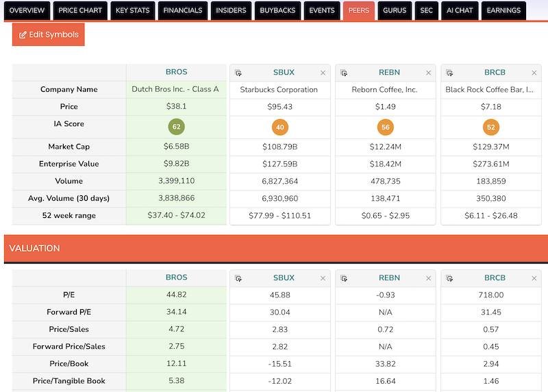This screenshot has width=548, height=392.
Task: Click the icon left of BRCB in top table
Action: [x=449, y=73]
